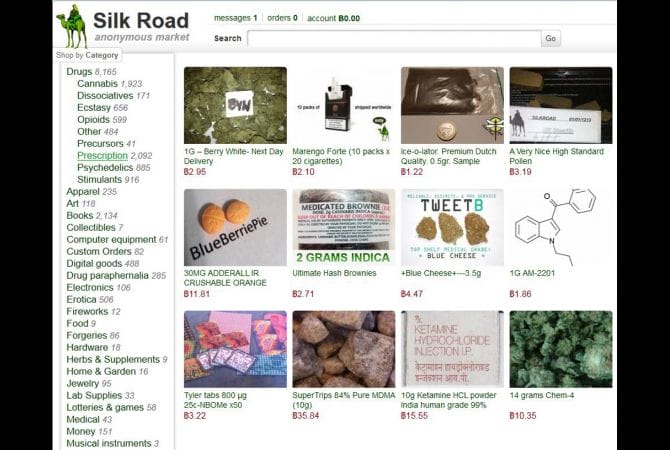
Task: Open the Digital goods category
Action: (x=94, y=263)
